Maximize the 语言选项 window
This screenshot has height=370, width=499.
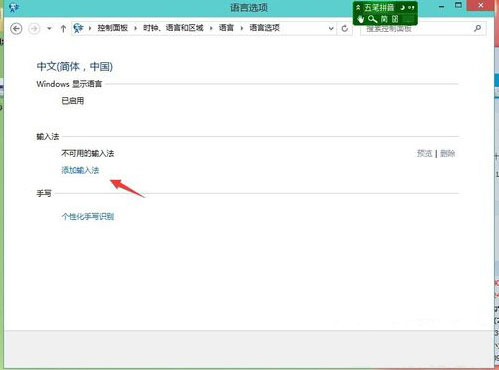click(x=459, y=5)
